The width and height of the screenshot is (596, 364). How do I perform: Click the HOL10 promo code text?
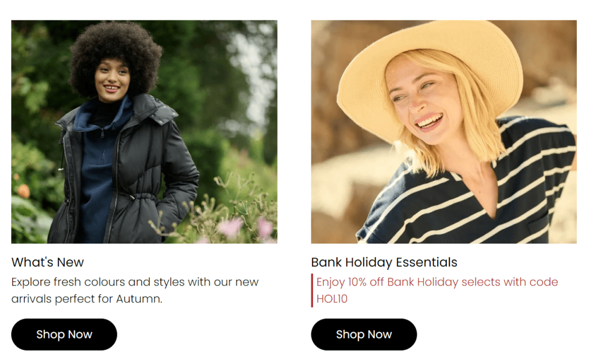click(332, 299)
